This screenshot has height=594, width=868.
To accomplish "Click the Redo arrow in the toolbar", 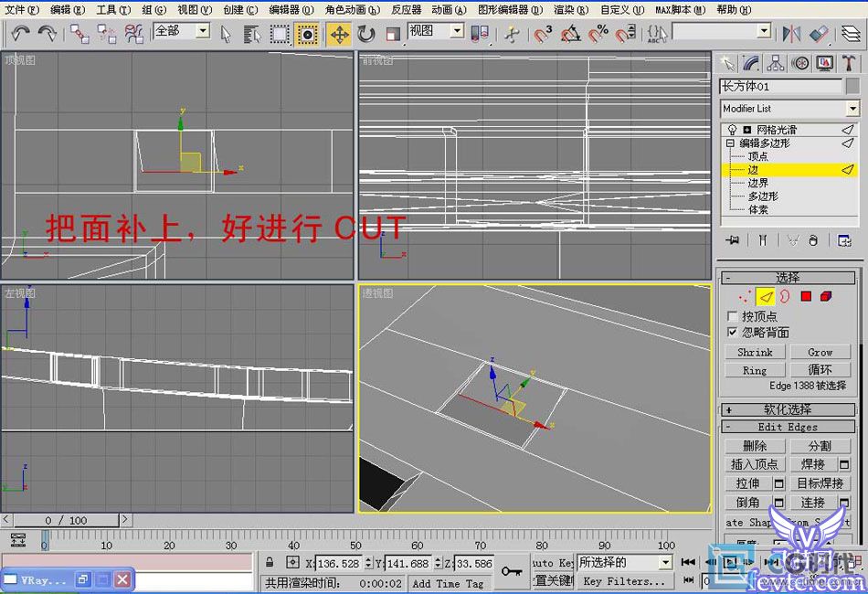I will (x=47, y=34).
